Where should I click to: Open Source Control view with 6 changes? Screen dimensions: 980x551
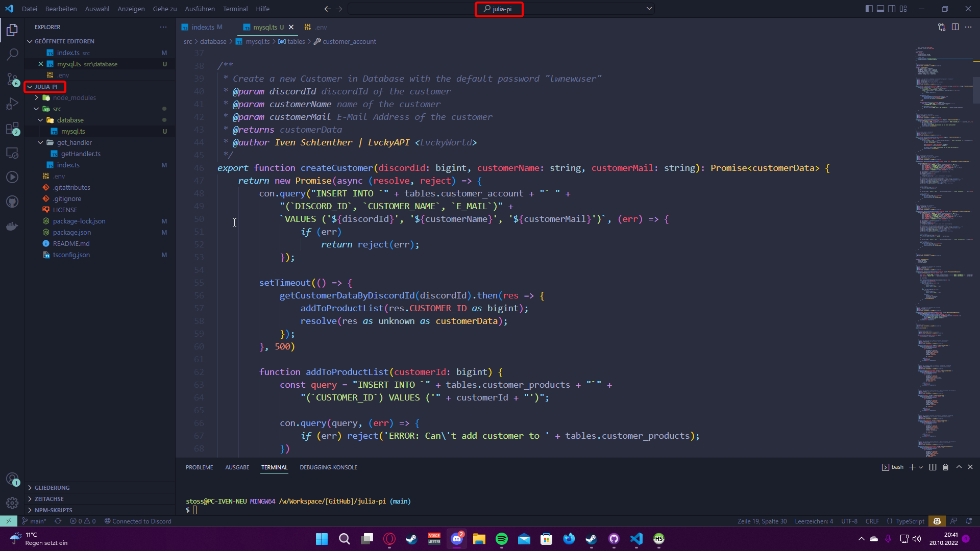(x=12, y=79)
